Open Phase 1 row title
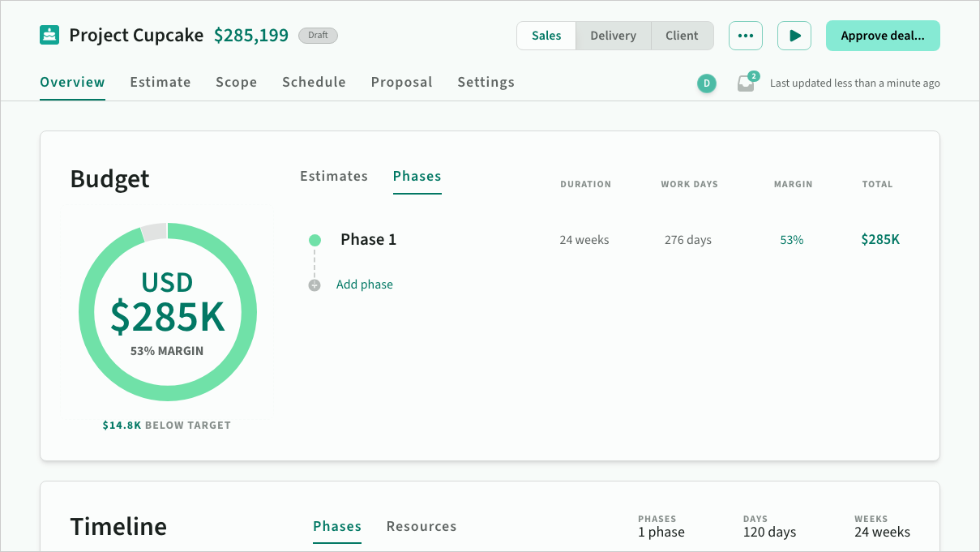Viewport: 980px width, 552px height. [x=368, y=239]
